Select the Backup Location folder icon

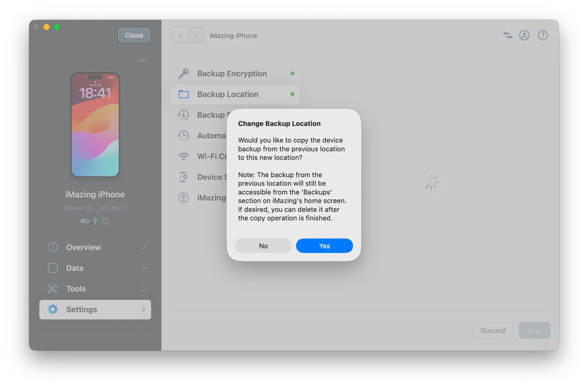[x=184, y=94]
